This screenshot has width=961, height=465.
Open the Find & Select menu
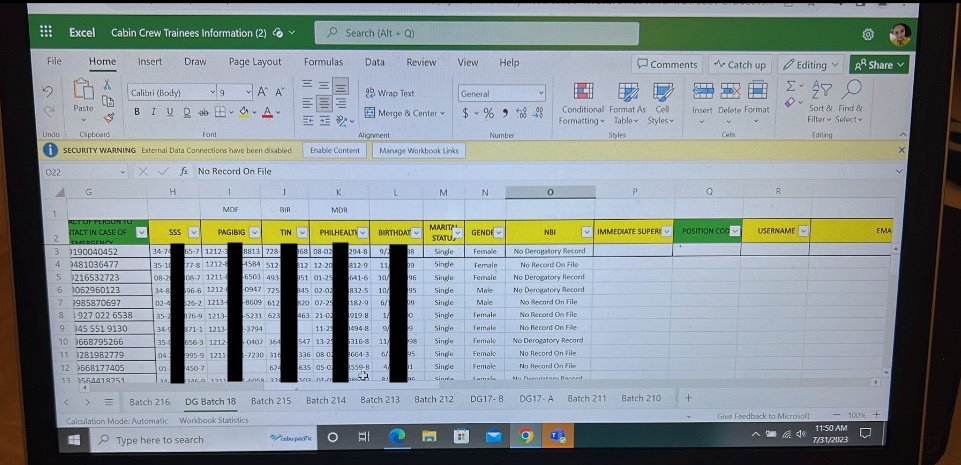point(849,101)
